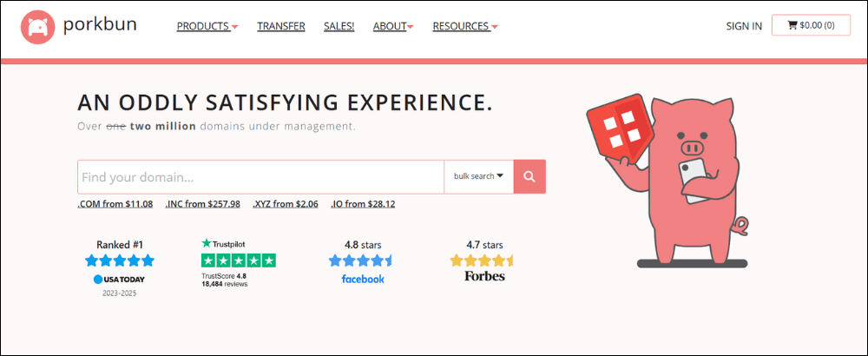Click the magnifying glass search button

pos(529,176)
